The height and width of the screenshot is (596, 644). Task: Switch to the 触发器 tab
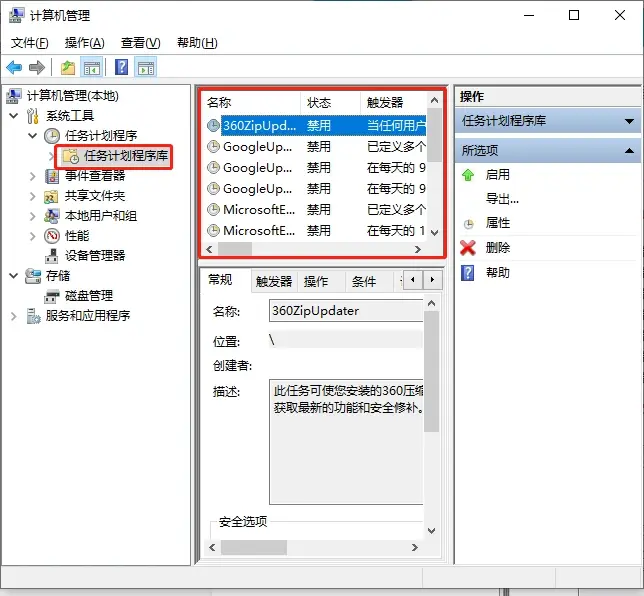273,282
